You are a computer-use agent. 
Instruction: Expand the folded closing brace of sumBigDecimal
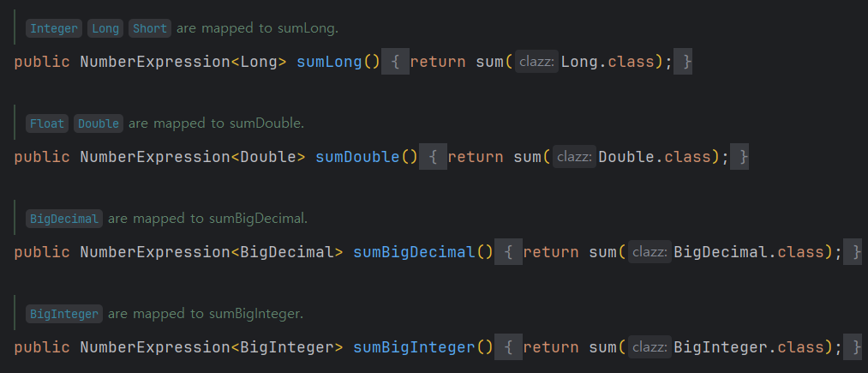[x=853, y=252]
